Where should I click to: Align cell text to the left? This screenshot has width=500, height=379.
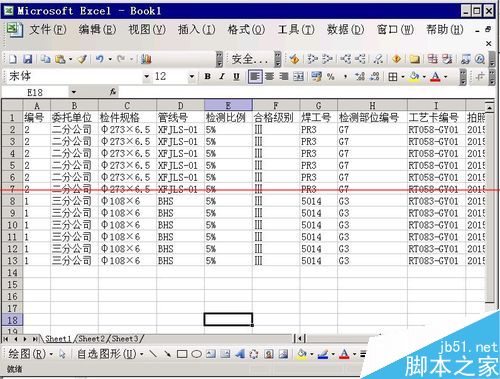(255, 77)
